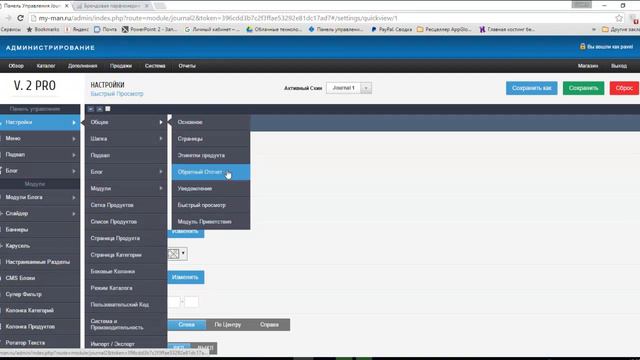Image resolution: width=640 pixels, height=360 pixels.
Task: Expand the Меню sidebar item
Action: 40,138
